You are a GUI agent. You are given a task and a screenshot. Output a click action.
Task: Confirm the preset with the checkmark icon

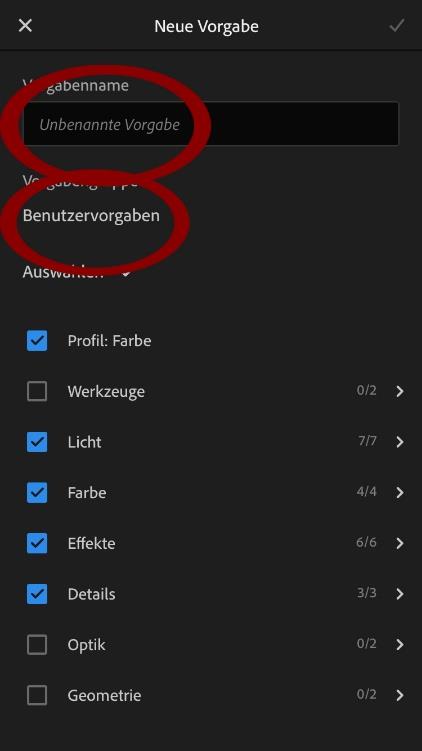[397, 25]
